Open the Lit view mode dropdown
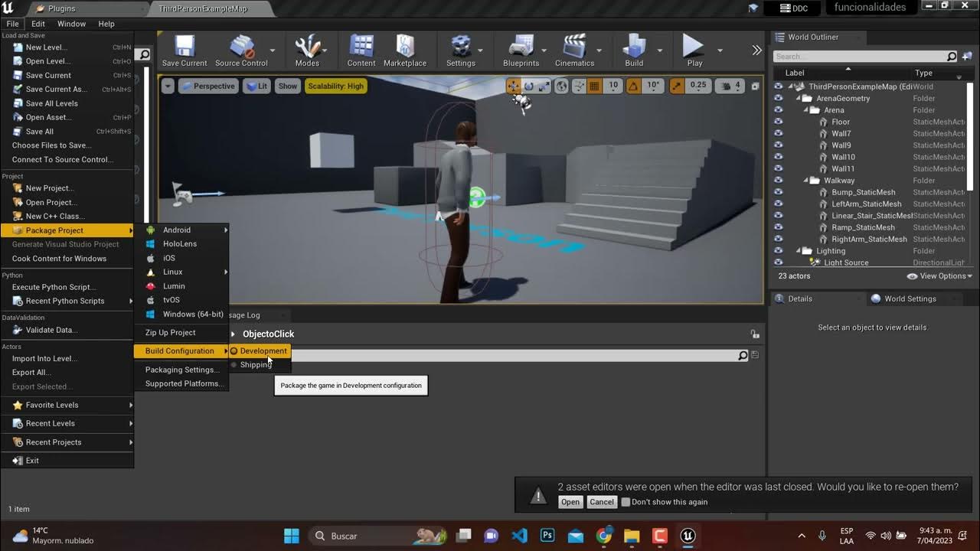 click(x=257, y=86)
